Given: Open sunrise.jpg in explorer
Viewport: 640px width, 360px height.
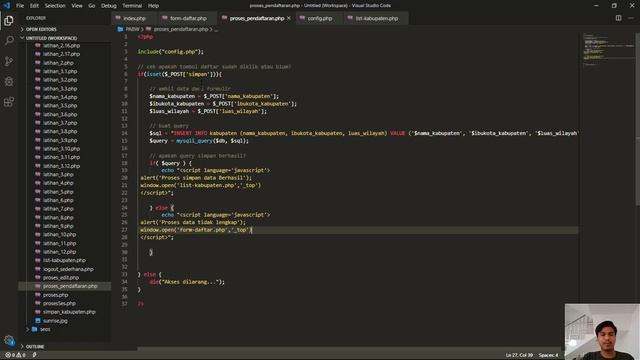Looking at the screenshot, I should pos(55,321).
